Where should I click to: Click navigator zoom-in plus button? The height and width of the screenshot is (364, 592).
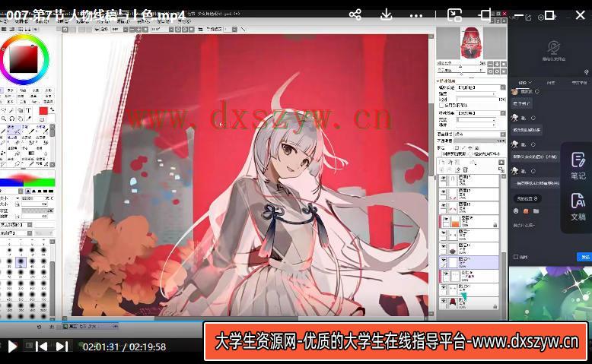(x=497, y=64)
